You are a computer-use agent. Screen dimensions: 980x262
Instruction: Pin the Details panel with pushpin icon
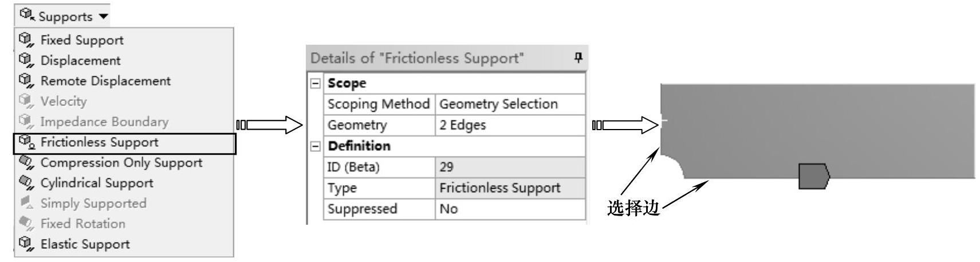tap(578, 58)
